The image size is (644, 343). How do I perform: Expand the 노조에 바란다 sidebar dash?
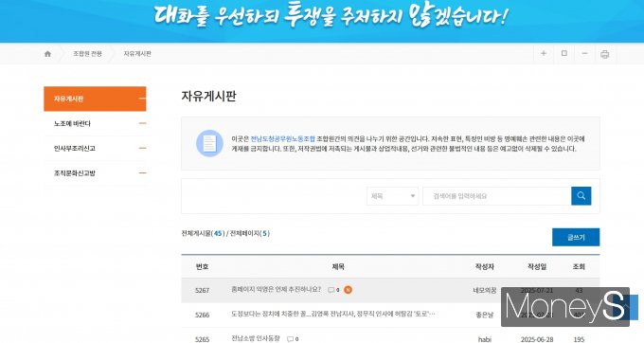point(142,123)
